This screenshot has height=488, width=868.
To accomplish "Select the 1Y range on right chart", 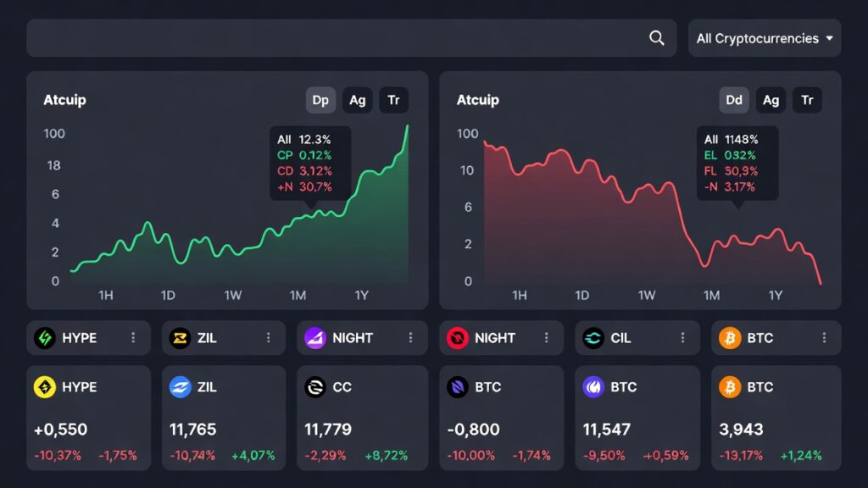I will tap(775, 296).
